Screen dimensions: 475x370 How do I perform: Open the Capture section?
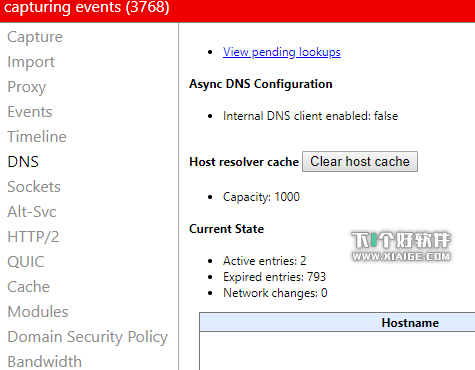[x=35, y=37]
